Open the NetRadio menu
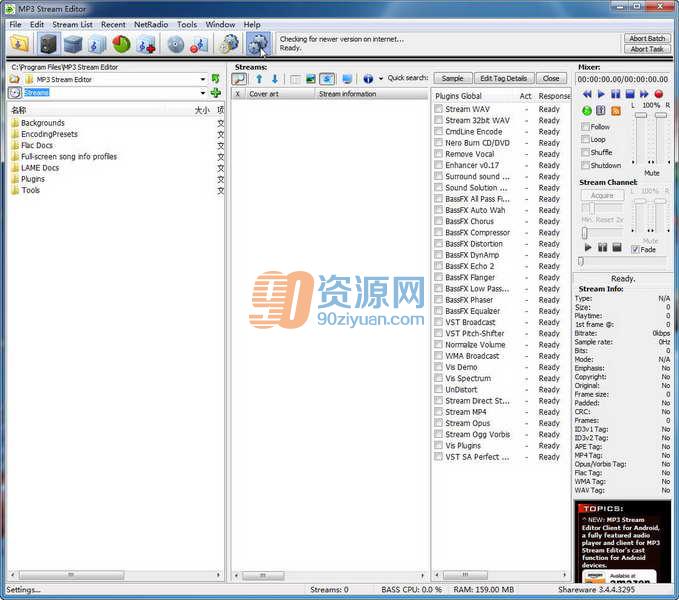Image resolution: width=679 pixels, height=600 pixels. tap(151, 24)
